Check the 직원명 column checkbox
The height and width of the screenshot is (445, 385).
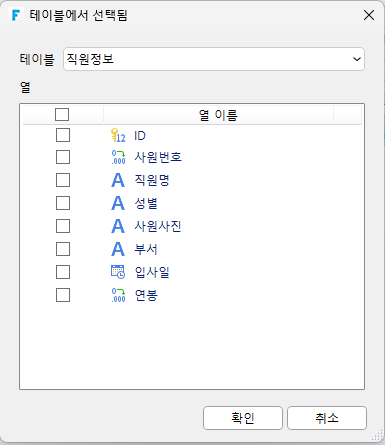tap(63, 180)
